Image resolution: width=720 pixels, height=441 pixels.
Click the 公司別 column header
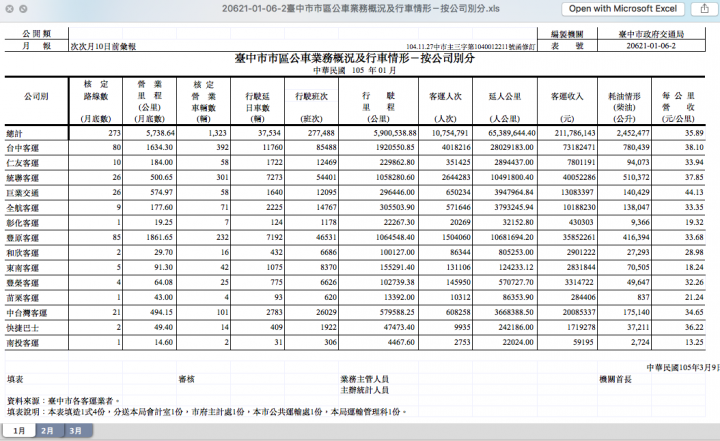[36, 96]
